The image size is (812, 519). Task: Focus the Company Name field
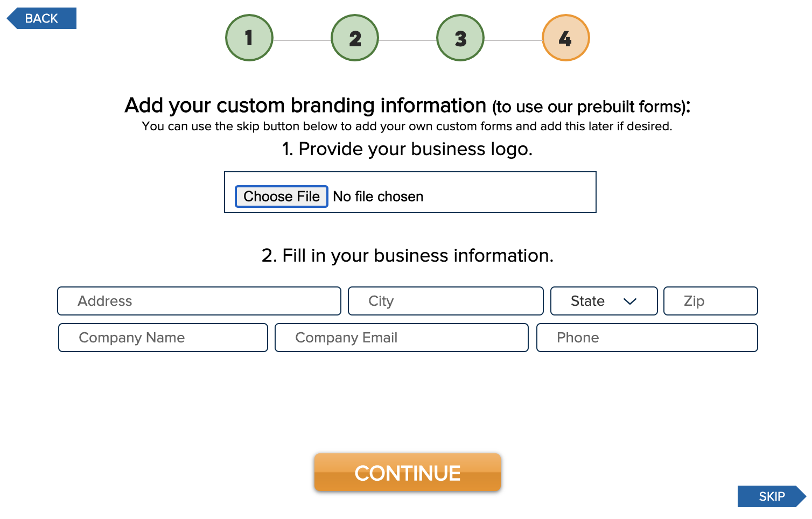click(x=163, y=338)
